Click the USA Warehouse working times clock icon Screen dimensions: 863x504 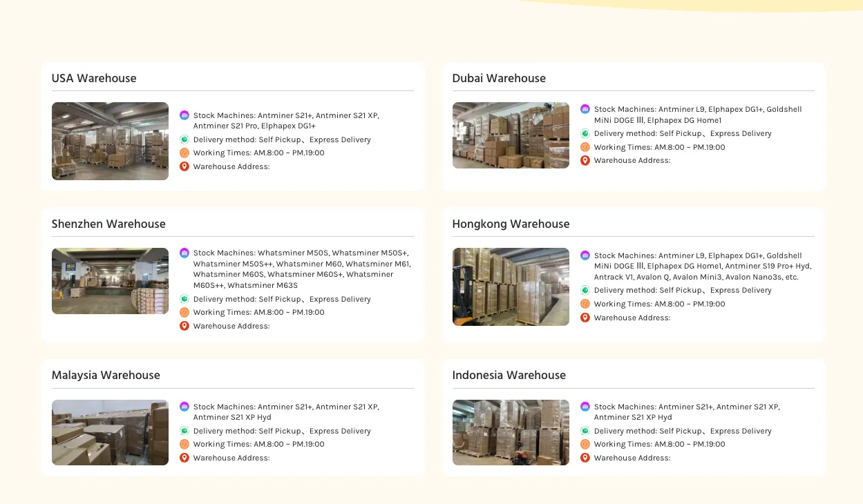(x=184, y=153)
